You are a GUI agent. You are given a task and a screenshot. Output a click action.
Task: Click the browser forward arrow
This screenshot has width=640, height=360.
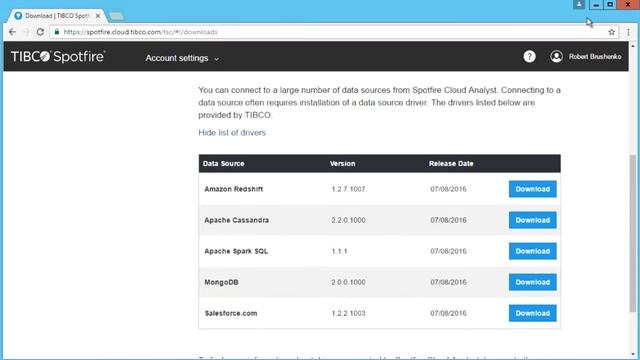(26, 32)
